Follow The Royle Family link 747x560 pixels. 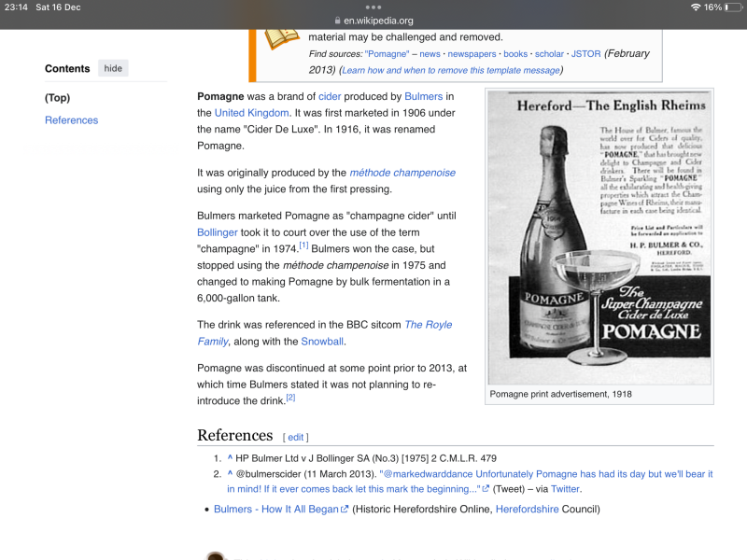coord(324,333)
